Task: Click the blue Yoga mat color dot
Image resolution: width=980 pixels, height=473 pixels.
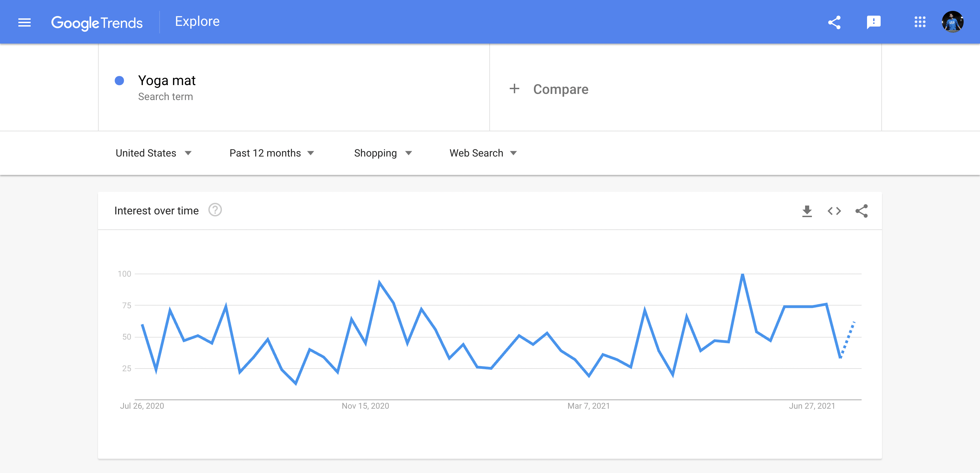Action: coord(119,80)
